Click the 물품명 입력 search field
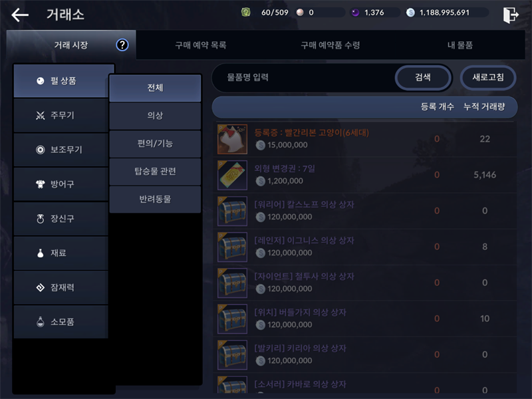The image size is (532, 399). click(x=304, y=77)
